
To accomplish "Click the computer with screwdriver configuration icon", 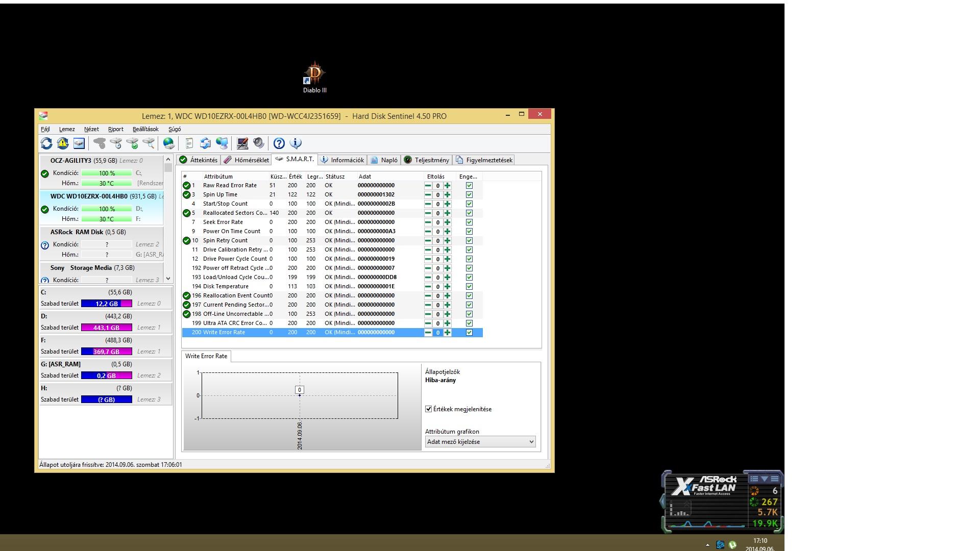I will tap(242, 143).
